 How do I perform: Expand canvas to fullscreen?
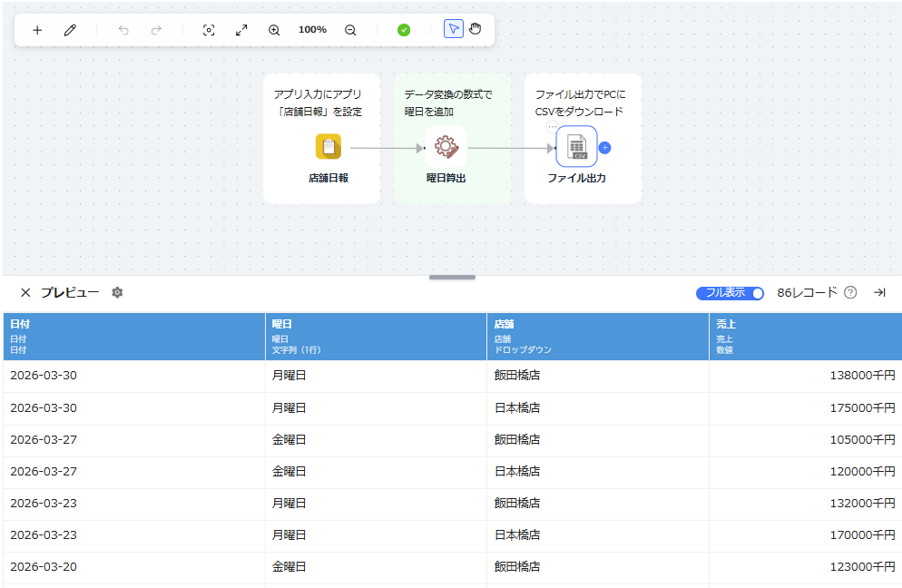tap(241, 30)
